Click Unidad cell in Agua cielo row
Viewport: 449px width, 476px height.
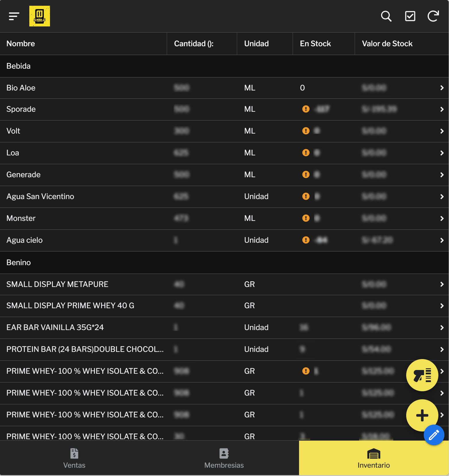point(256,240)
